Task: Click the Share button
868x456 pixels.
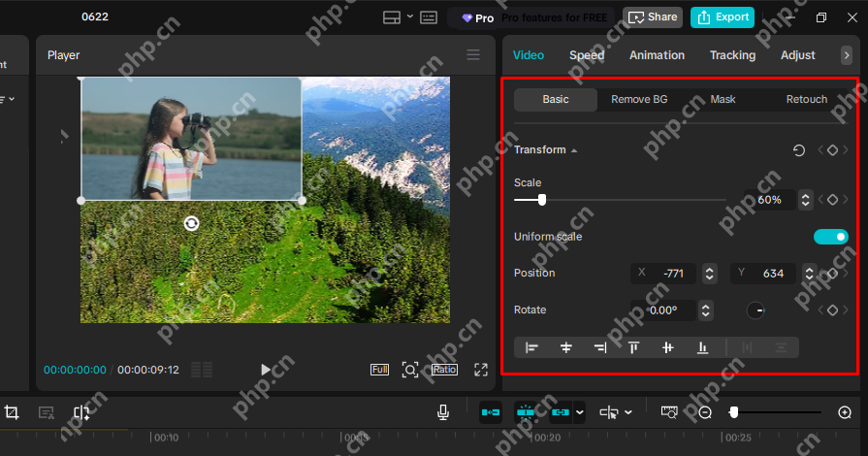Action: (x=653, y=17)
